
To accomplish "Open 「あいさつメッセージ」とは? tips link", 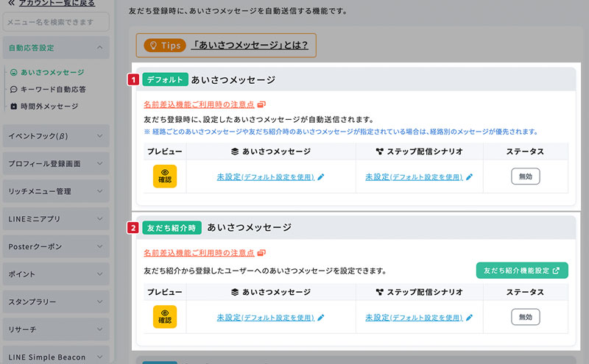I will coord(250,46).
